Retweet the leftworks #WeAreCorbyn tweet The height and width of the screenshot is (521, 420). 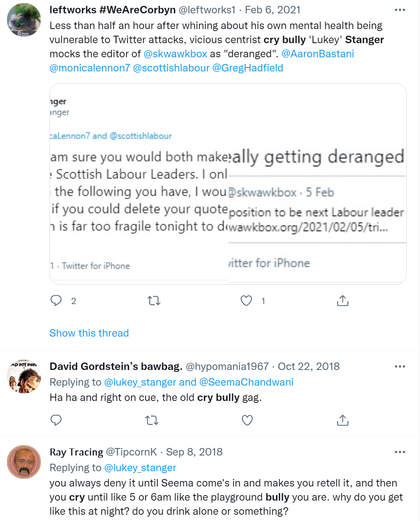pos(154,301)
